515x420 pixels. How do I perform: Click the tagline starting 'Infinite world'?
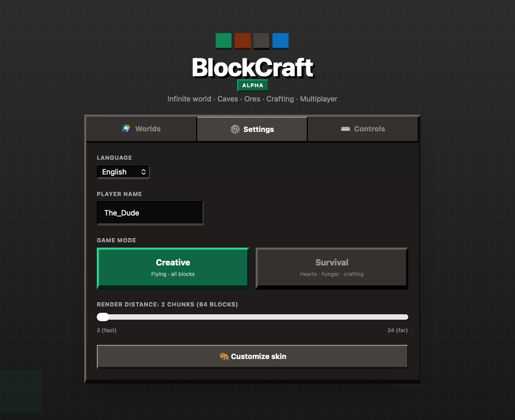(253, 99)
